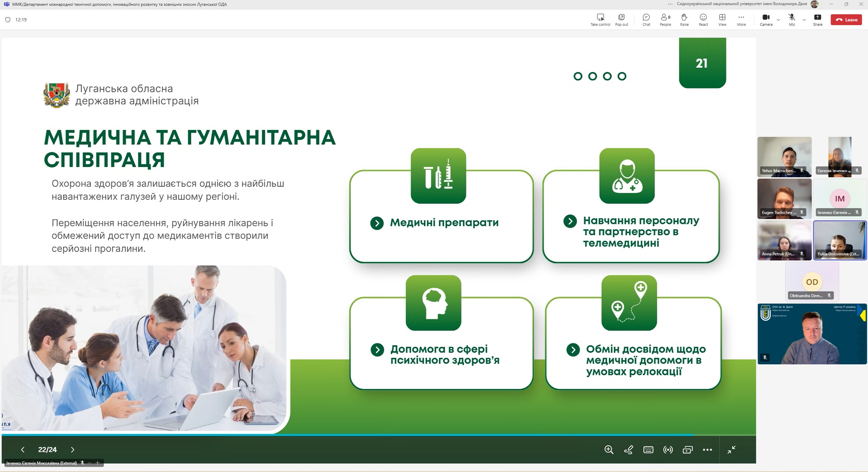Screen dimensions: 868x472
Task: Show the People list
Action: 664,20
